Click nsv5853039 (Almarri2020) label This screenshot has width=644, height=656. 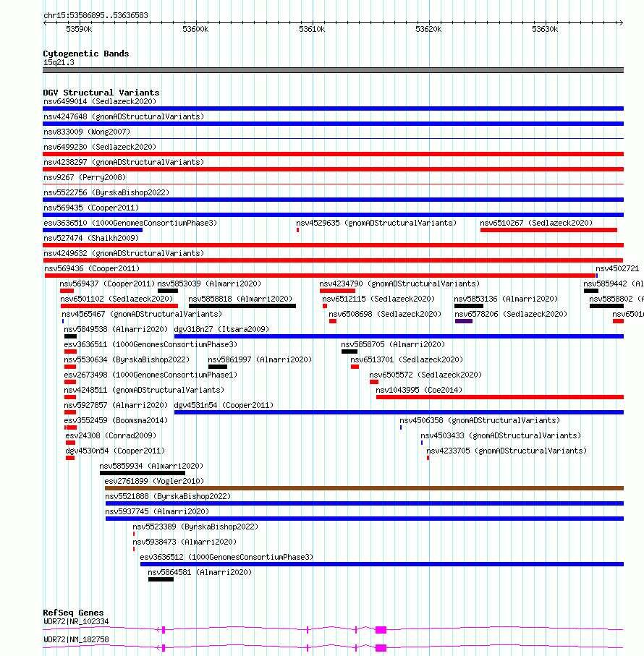209,284
